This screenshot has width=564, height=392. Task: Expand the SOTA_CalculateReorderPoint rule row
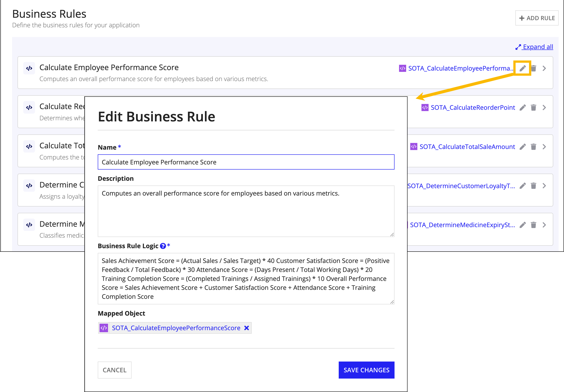[x=544, y=108]
